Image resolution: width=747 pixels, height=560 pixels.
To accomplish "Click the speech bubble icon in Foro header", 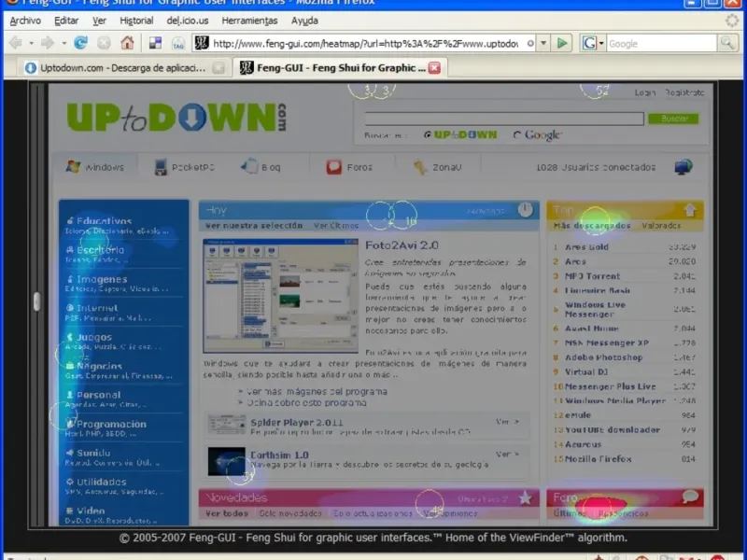I will [x=690, y=497].
